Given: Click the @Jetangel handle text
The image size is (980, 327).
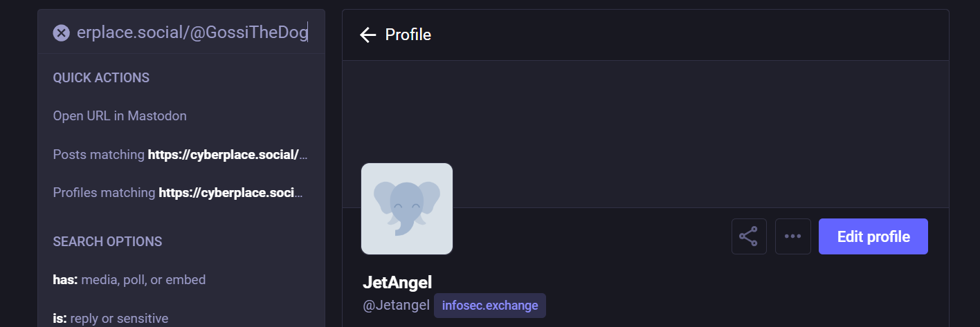Looking at the screenshot, I should pyautogui.click(x=397, y=306).
